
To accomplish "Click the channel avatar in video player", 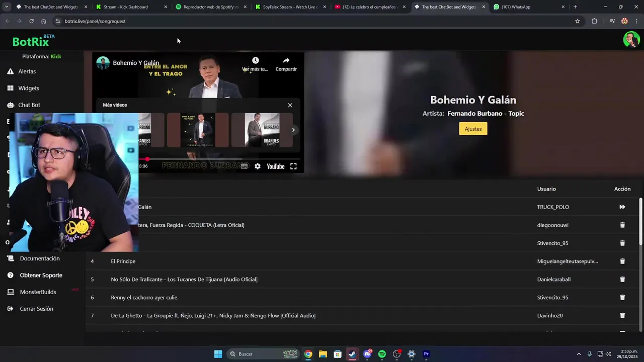I will [x=103, y=63].
